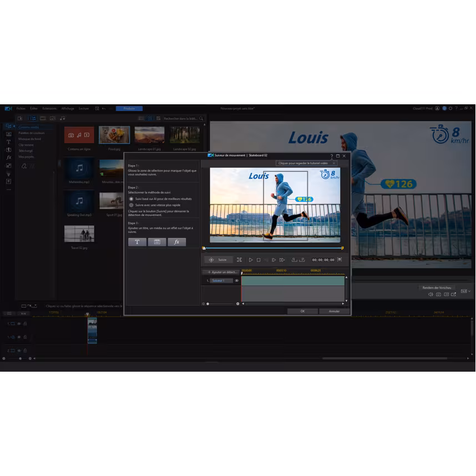Click the Suivre motion tracking button

[219, 260]
